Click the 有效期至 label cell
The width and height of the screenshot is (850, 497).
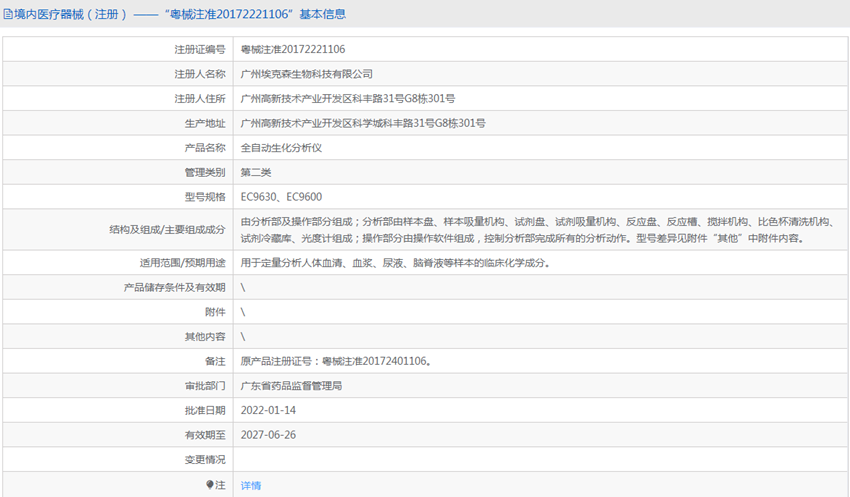tap(118, 435)
